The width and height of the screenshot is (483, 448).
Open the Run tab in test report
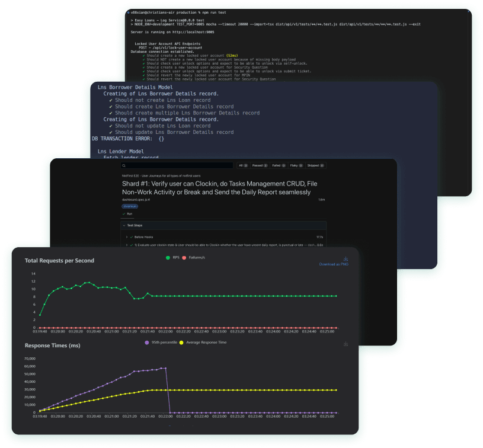127,214
